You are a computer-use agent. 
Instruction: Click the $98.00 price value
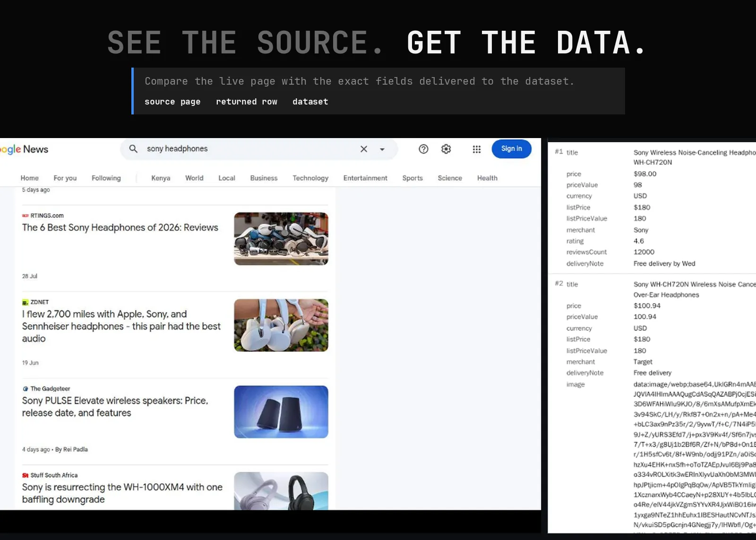645,174
